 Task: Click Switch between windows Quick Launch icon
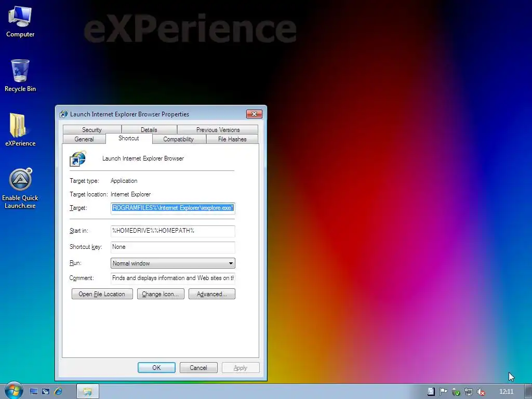[x=46, y=392]
